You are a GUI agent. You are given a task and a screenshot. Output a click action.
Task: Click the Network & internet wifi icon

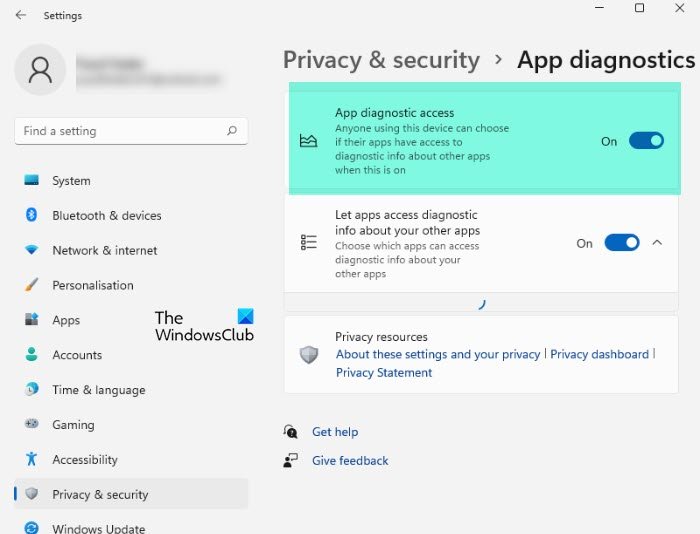pyautogui.click(x=31, y=250)
